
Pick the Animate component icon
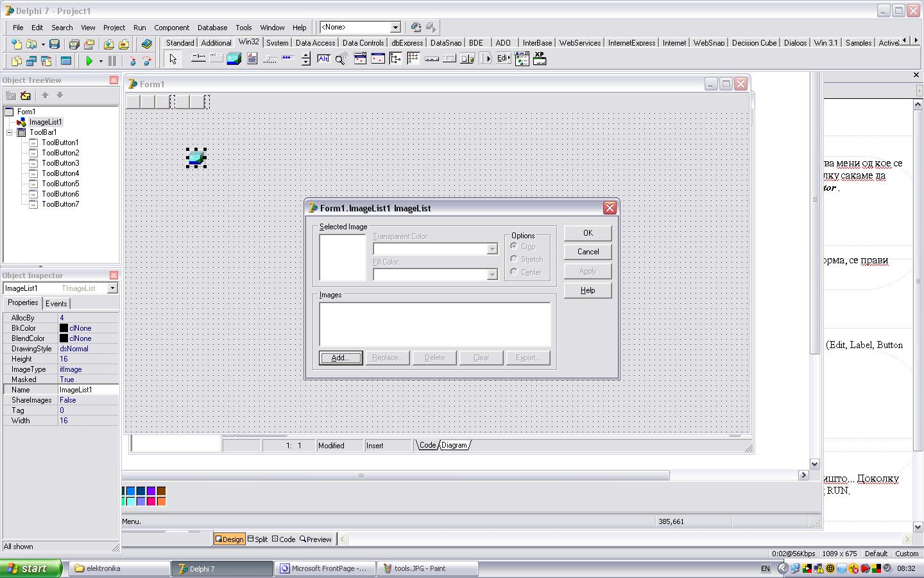[342, 59]
